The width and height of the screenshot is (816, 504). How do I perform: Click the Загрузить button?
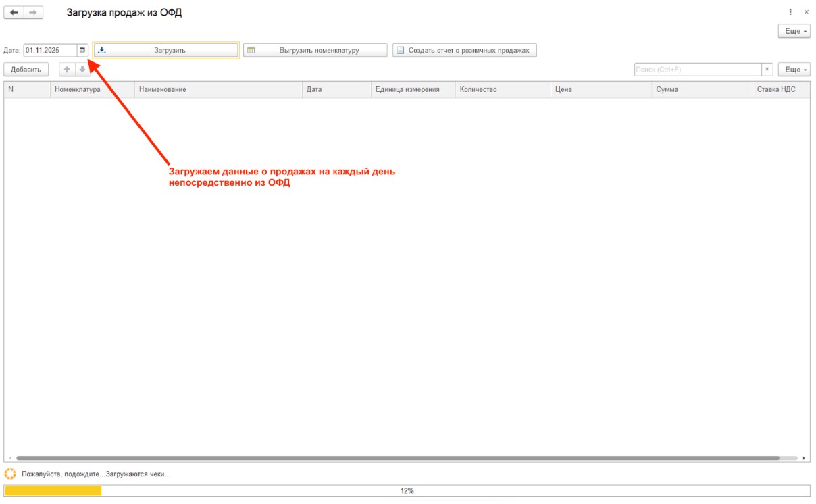165,50
